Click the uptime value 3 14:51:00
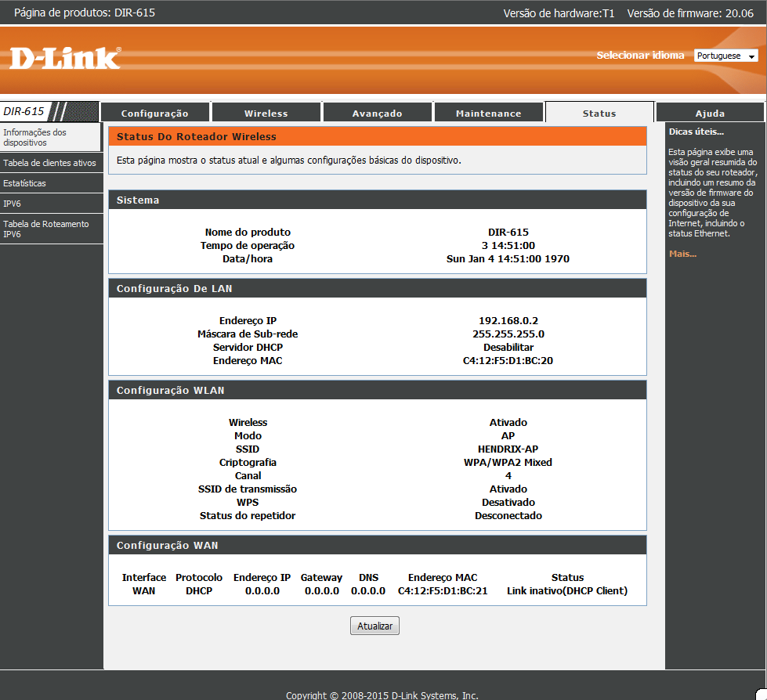767x700 pixels. (508, 245)
